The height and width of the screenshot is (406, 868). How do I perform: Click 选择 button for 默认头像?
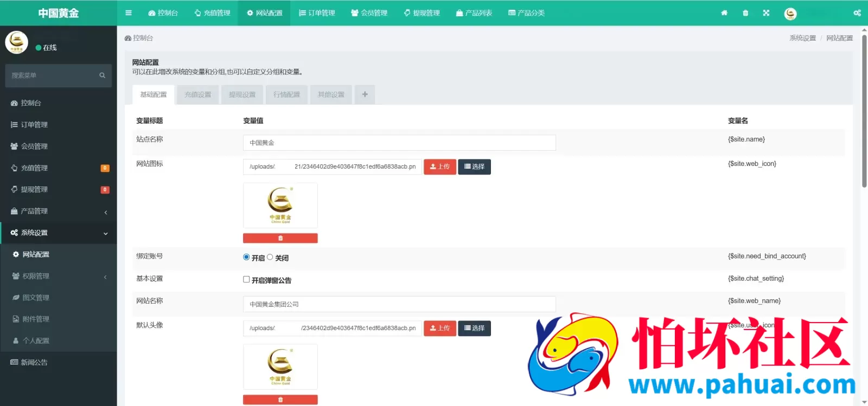click(x=475, y=328)
